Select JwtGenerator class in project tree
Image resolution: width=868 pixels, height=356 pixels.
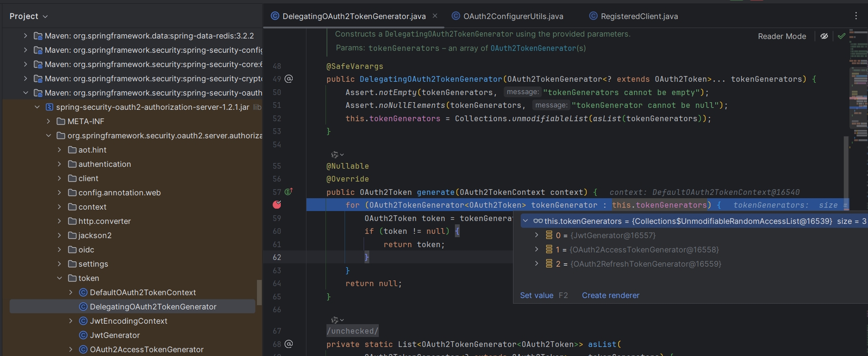coord(115,335)
